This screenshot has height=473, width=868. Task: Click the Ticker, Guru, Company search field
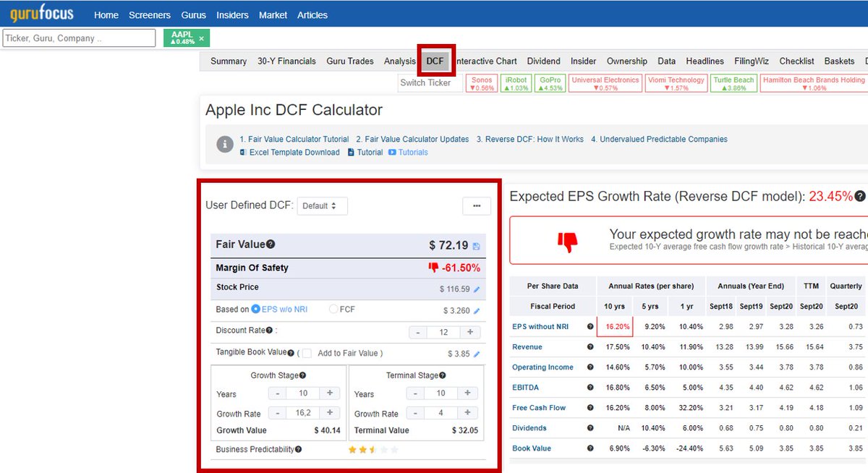coord(79,38)
